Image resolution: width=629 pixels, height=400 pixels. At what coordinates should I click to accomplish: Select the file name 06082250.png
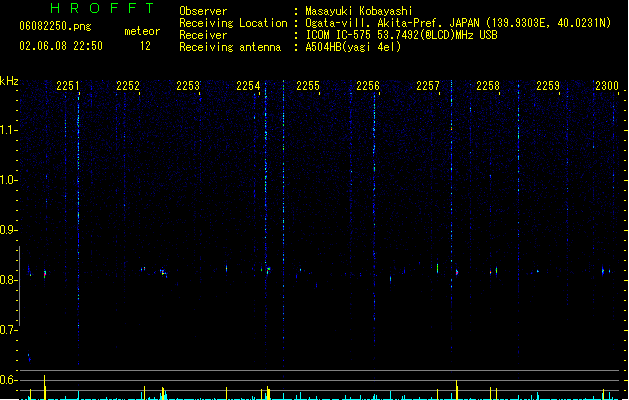pyautogui.click(x=55, y=26)
